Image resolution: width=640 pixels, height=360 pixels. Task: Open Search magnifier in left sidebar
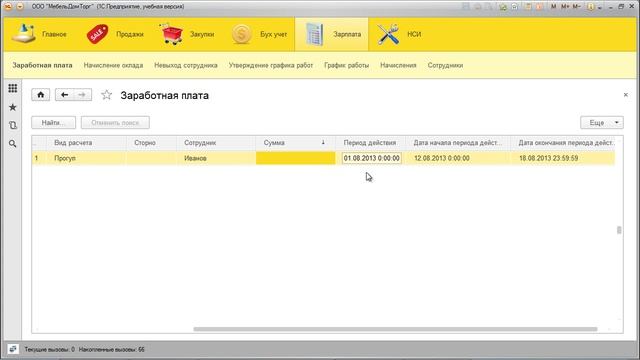[x=13, y=144]
